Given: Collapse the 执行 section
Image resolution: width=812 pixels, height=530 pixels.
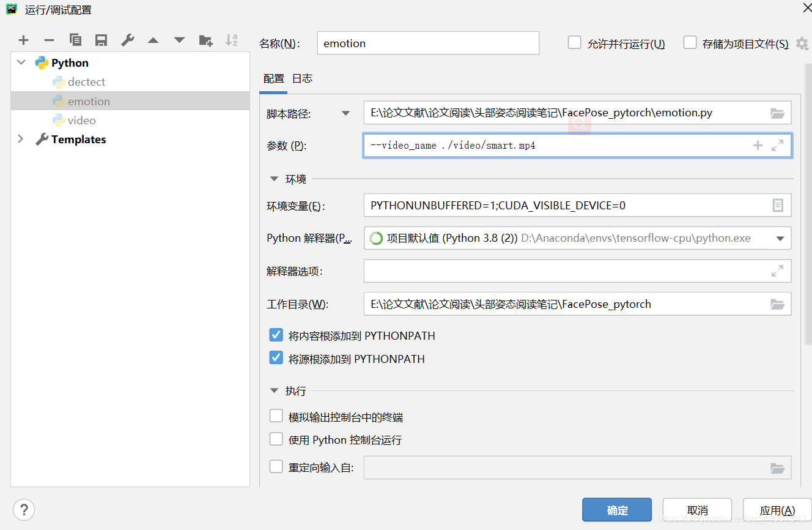Looking at the screenshot, I should pyautogui.click(x=274, y=391).
